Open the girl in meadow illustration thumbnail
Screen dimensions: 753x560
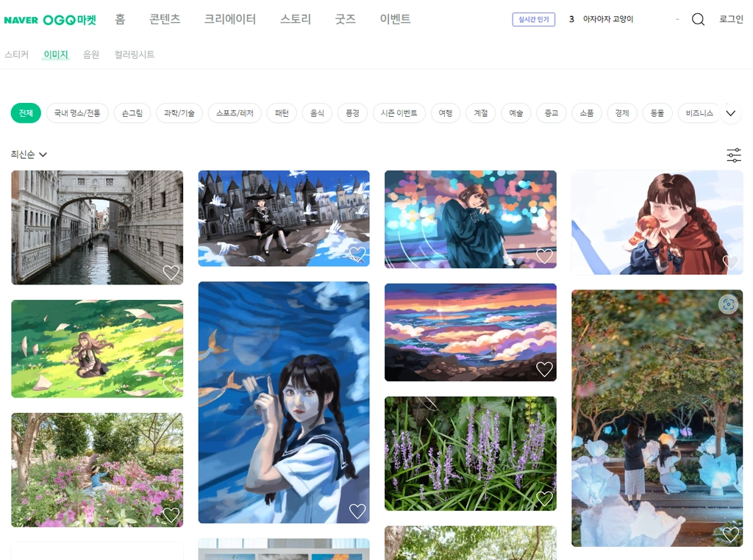[x=97, y=349]
